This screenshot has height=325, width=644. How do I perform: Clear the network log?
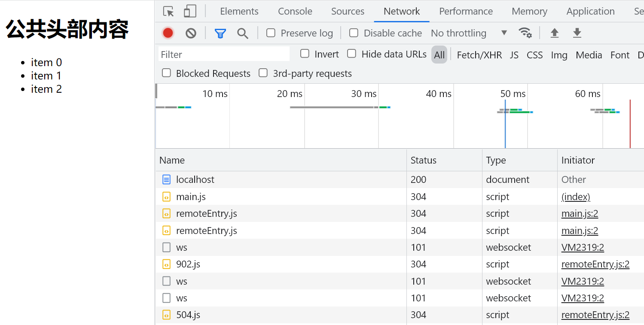[191, 33]
